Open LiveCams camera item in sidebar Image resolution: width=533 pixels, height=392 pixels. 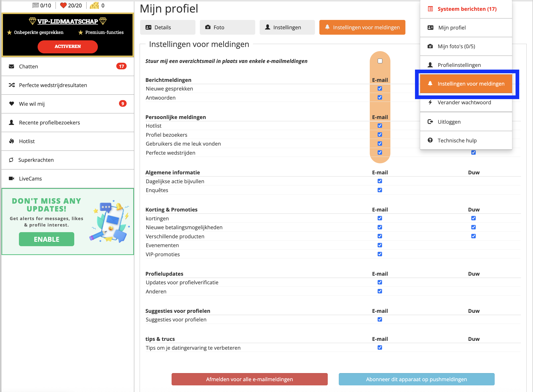[30, 179]
